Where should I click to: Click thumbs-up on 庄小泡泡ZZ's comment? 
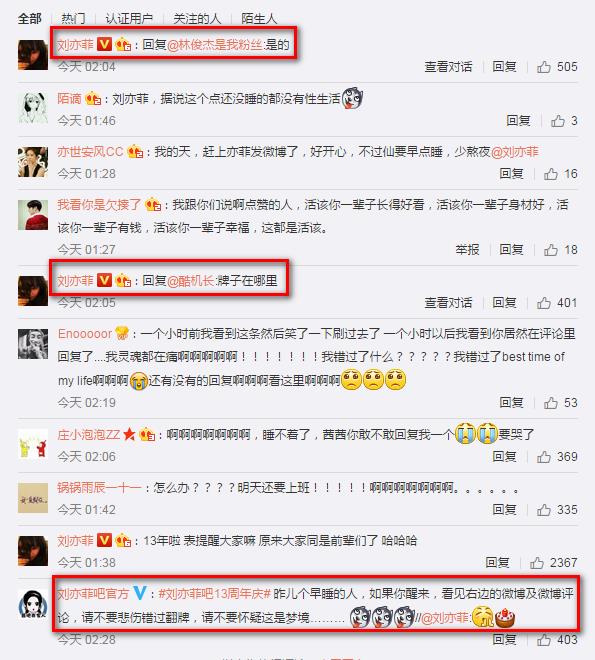[x=544, y=457]
